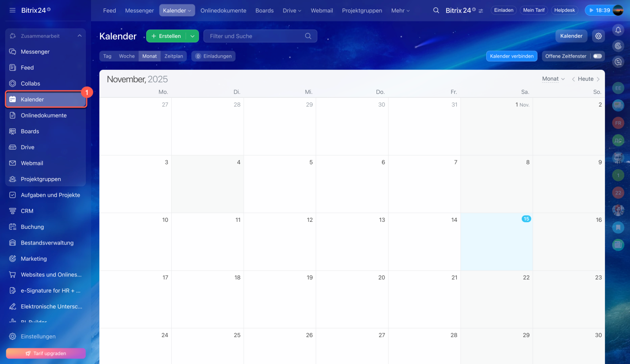
Task: Select the highlighted day 15 cell
Action: pyautogui.click(x=497, y=242)
